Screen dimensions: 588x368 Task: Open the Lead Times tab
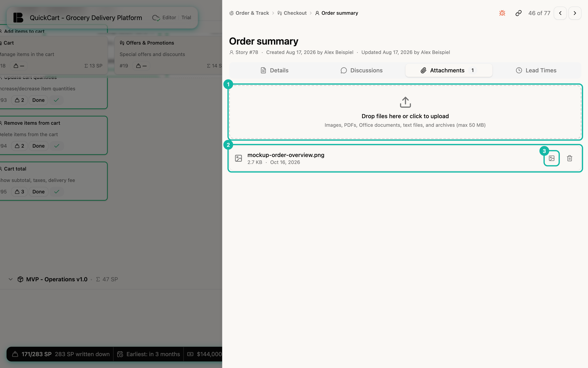(x=536, y=70)
